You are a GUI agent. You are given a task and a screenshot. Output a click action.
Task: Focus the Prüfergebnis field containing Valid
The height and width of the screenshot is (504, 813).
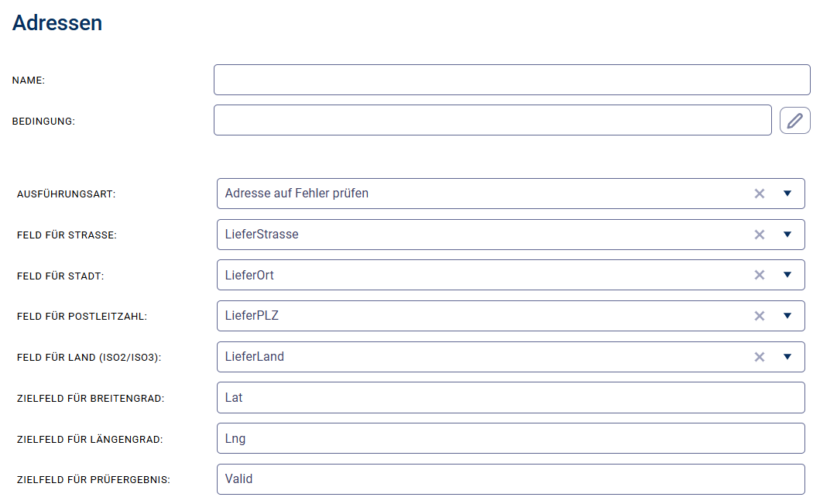511,479
